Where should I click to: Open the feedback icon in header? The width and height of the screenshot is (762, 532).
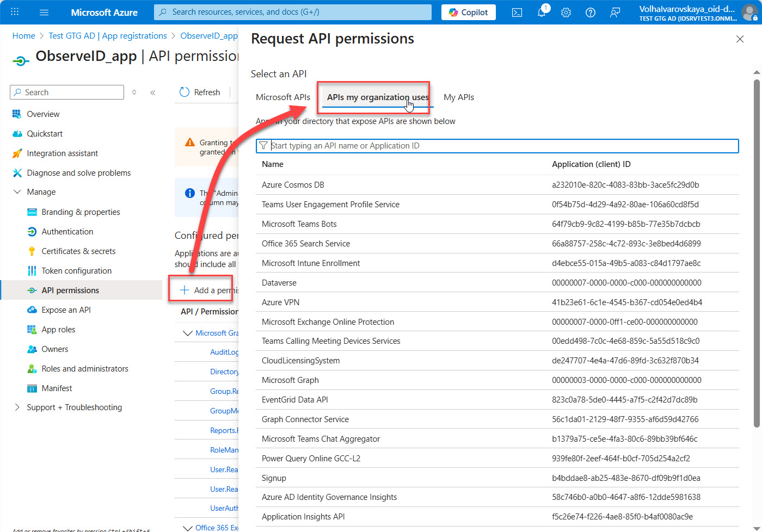coord(615,13)
